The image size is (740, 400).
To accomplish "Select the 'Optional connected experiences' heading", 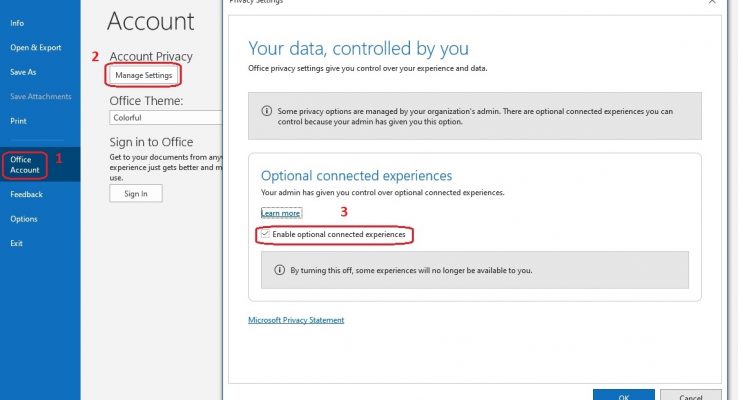I will click(356, 175).
